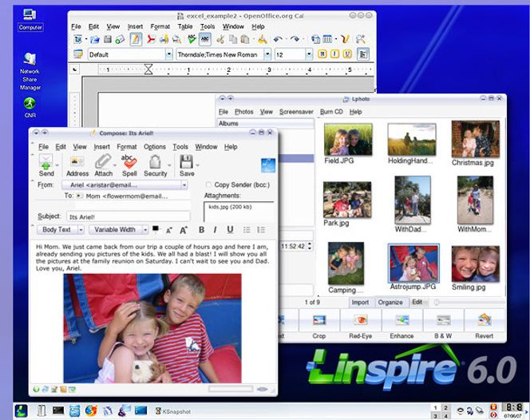
Task: Open the Options menu in Compose window
Action: click(x=155, y=147)
